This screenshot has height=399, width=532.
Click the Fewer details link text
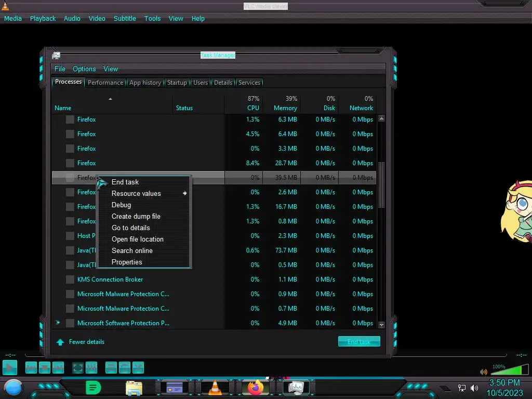pyautogui.click(x=87, y=342)
